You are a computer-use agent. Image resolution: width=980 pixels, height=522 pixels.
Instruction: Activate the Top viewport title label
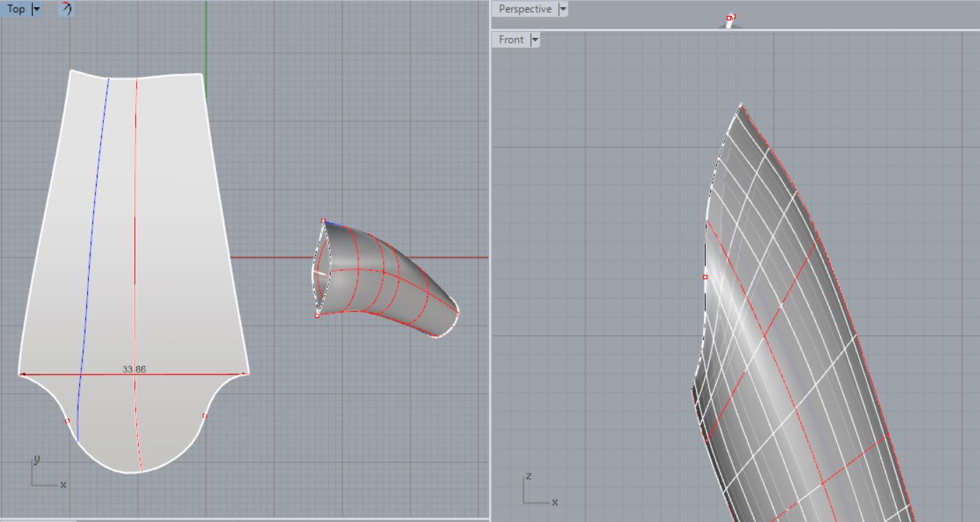coord(16,9)
